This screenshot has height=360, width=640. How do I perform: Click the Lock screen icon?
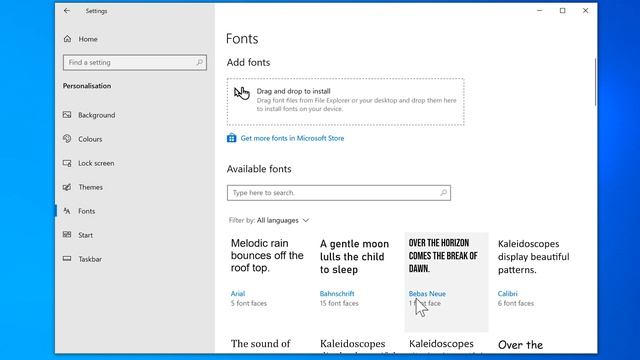pos(67,163)
